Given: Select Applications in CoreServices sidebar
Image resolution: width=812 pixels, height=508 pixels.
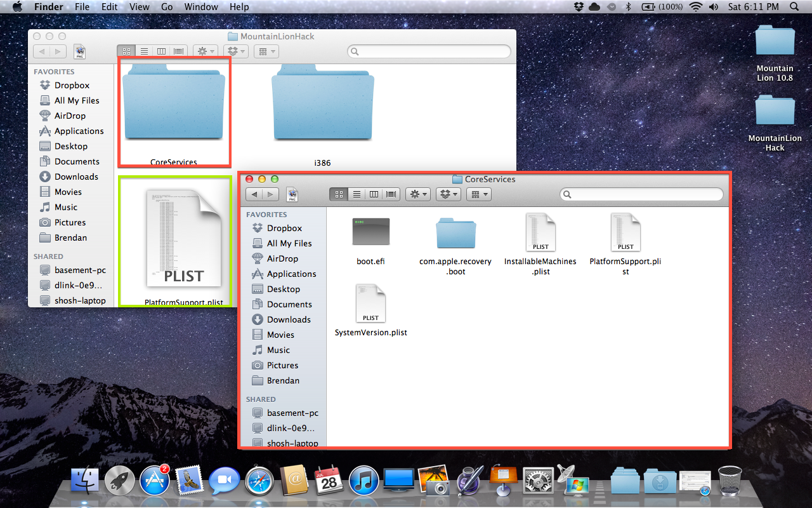Looking at the screenshot, I should (284, 274).
